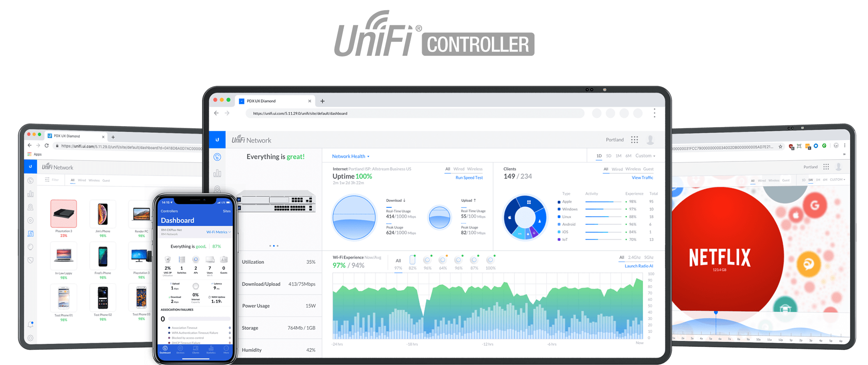The width and height of the screenshot is (868, 365).
Task: Open the devices icon in left window sidebar
Action: pos(30,220)
